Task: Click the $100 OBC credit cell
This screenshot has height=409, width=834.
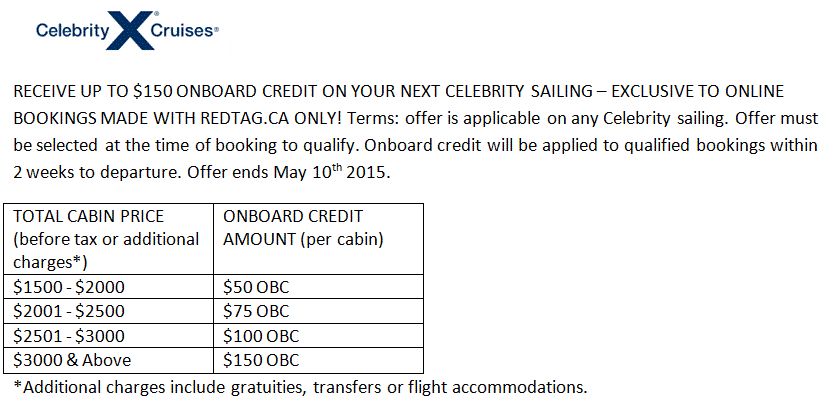Action: click(318, 336)
